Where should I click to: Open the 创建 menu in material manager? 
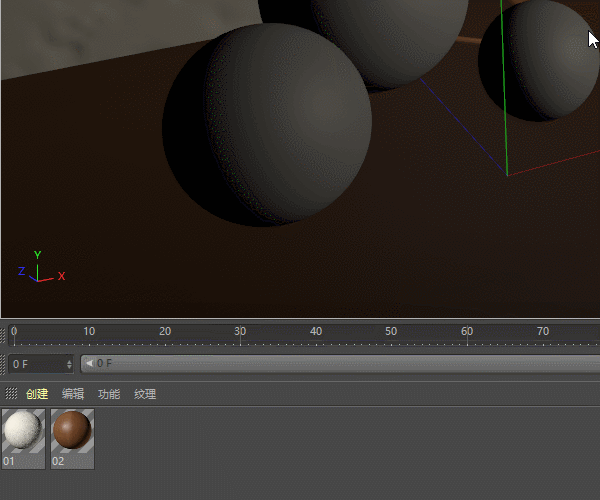pyautogui.click(x=37, y=394)
